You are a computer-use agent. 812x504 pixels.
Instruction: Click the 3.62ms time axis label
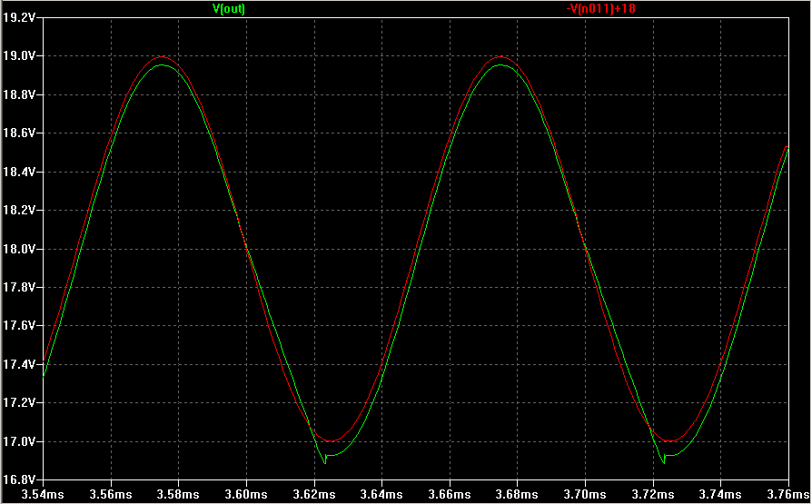(x=314, y=494)
